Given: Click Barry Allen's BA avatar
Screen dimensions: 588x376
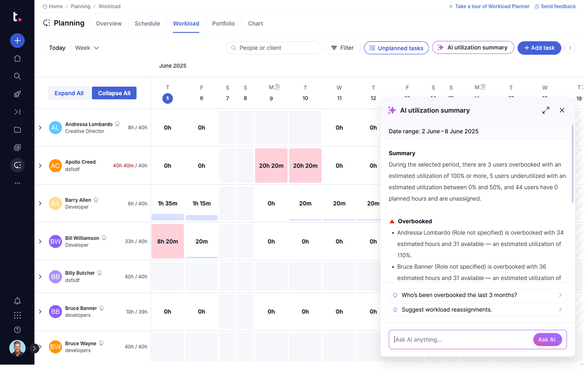Looking at the screenshot, I should click(x=55, y=204).
